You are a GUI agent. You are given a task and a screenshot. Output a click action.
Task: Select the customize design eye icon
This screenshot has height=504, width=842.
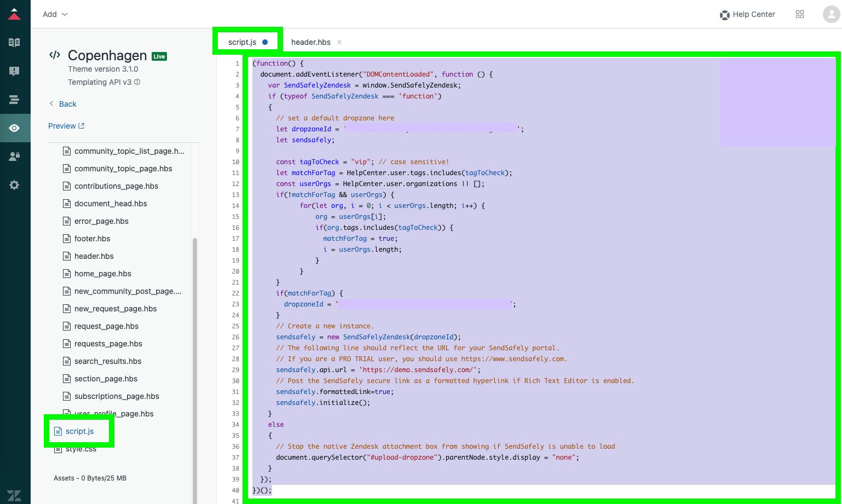point(14,128)
